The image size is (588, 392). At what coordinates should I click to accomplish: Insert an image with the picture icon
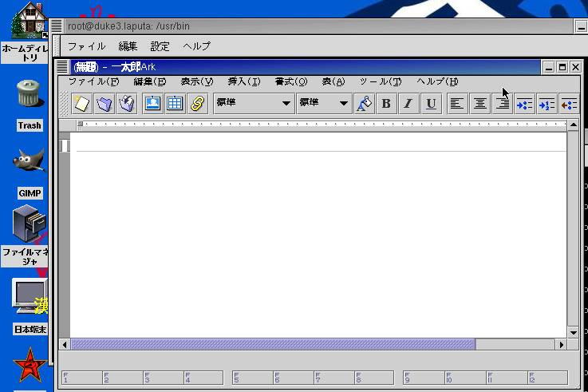click(x=152, y=104)
